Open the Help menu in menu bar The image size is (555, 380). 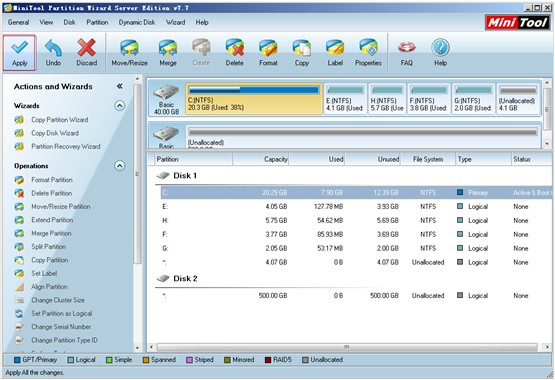click(x=202, y=22)
